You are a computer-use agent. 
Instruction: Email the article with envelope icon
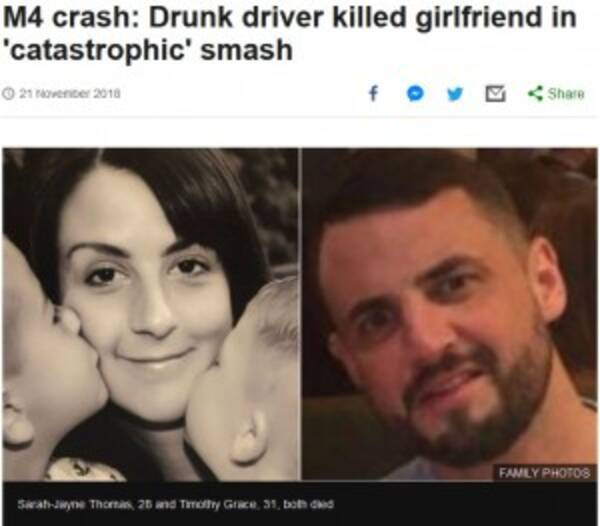pos(495,94)
